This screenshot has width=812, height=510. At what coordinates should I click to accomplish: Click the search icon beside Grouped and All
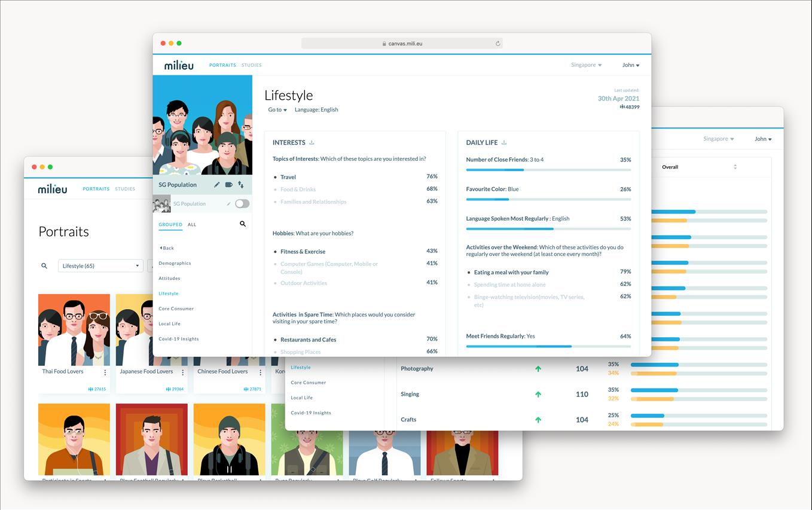243,224
